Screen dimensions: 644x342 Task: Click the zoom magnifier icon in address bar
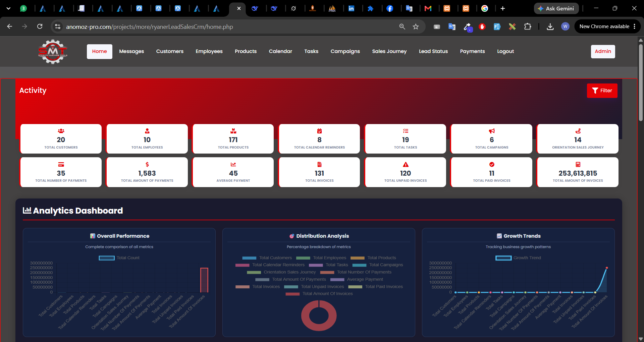(402, 26)
